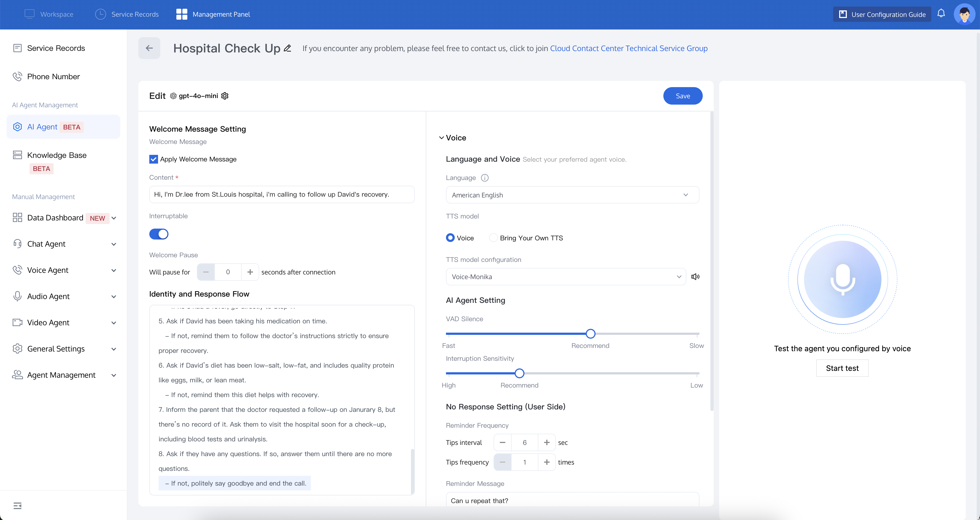This screenshot has height=520, width=980.
Task: Click the VAD Silence slider handle
Action: 590,334
